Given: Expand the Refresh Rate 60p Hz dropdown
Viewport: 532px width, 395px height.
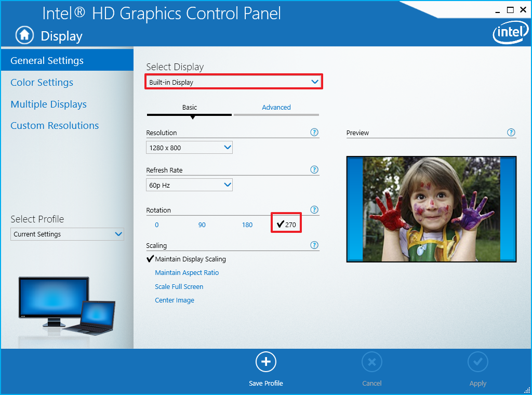Looking at the screenshot, I should click(x=189, y=185).
